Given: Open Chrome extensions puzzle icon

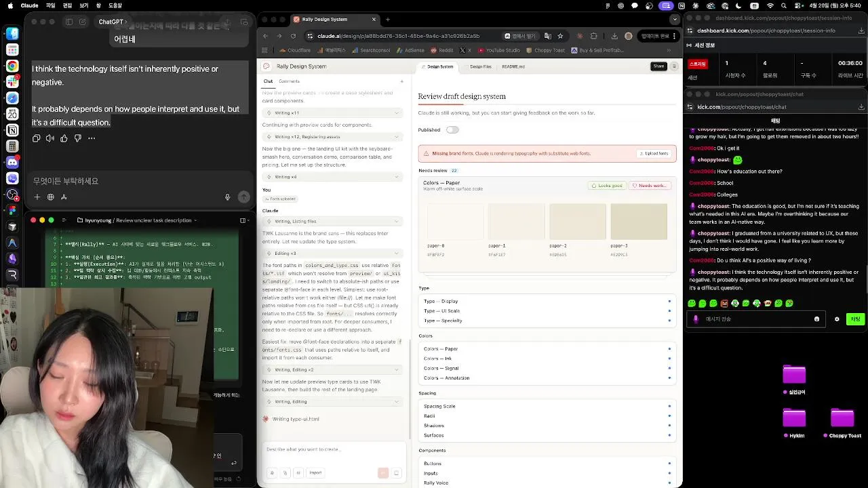Looking at the screenshot, I should [594, 36].
